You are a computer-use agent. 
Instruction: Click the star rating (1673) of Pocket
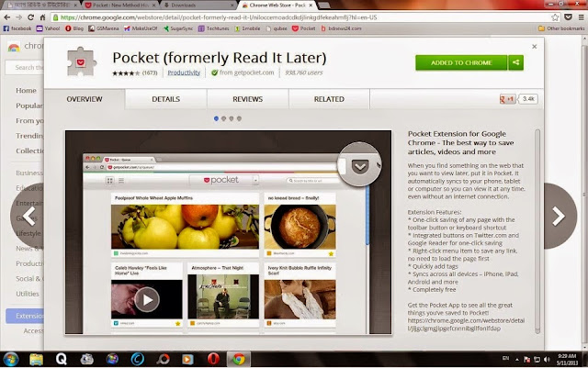click(x=135, y=72)
